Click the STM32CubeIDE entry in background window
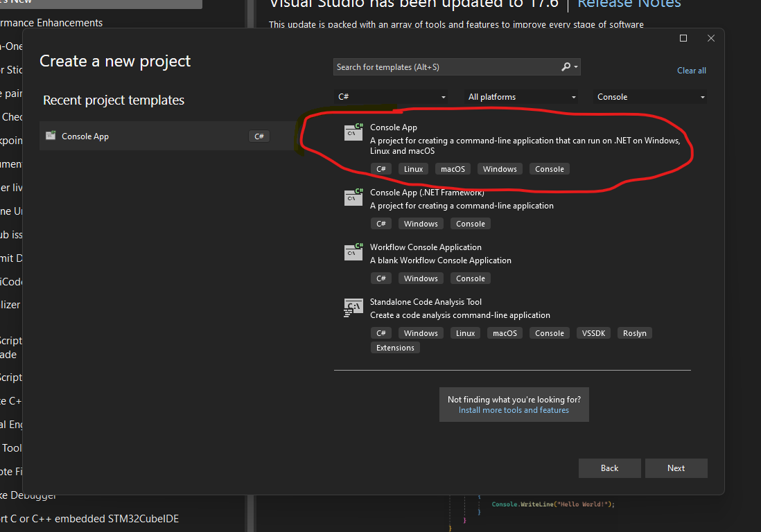This screenshot has width=761, height=532. click(89, 519)
